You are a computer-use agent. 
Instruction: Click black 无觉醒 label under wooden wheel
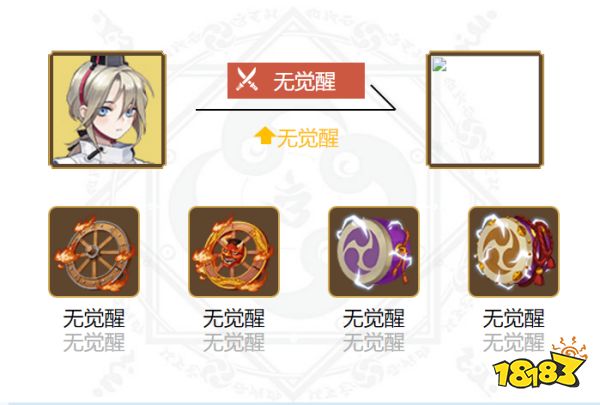point(94,318)
